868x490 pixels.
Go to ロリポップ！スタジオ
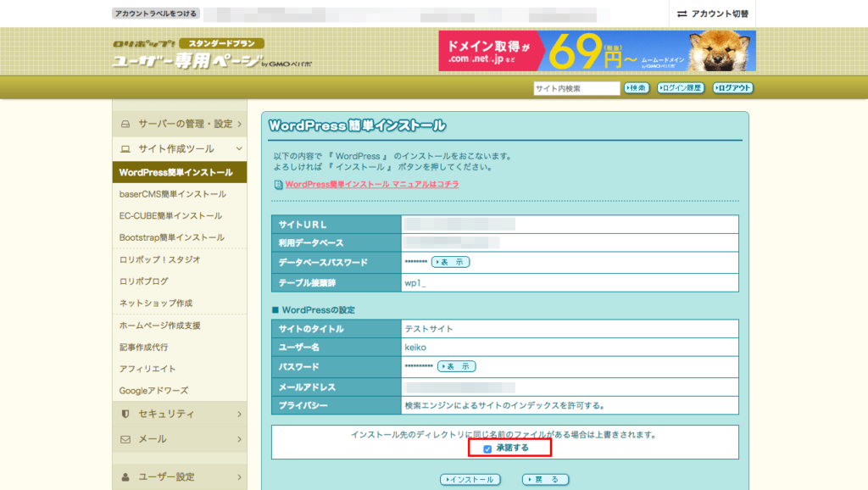pyautogui.click(x=160, y=259)
